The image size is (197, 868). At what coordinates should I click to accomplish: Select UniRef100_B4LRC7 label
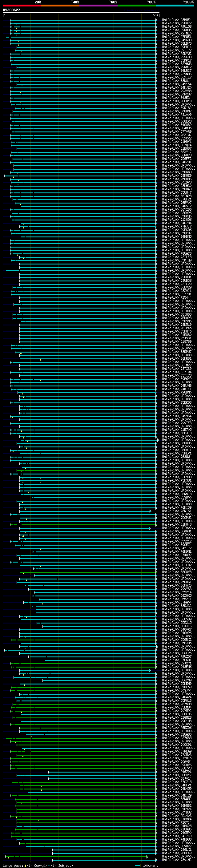tap(177, 71)
